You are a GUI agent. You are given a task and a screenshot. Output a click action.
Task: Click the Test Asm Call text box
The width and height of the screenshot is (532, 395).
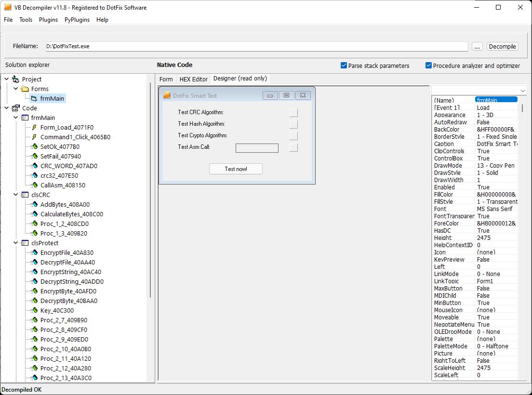[257, 148]
